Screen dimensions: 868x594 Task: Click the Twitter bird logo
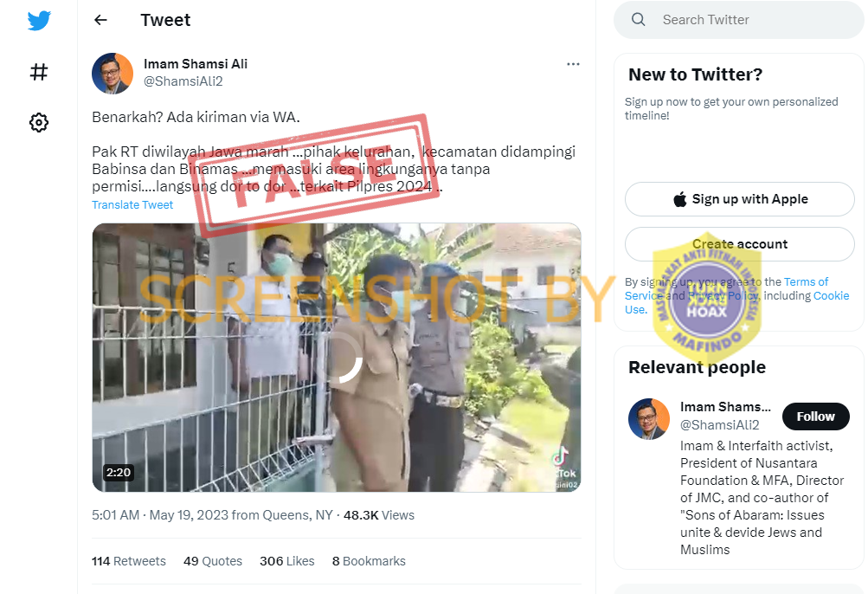point(39,21)
